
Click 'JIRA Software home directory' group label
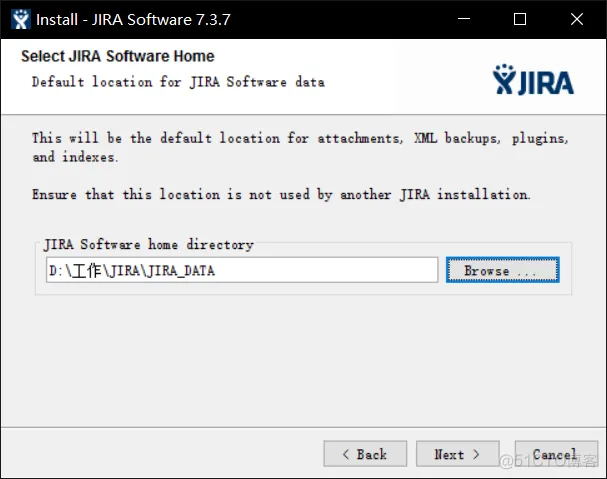(149, 244)
